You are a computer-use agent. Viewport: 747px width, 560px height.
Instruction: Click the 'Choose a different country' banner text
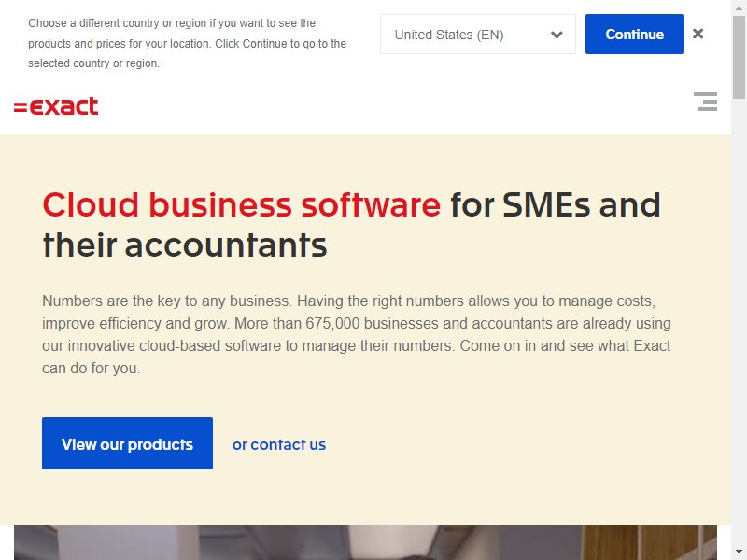pos(188,43)
